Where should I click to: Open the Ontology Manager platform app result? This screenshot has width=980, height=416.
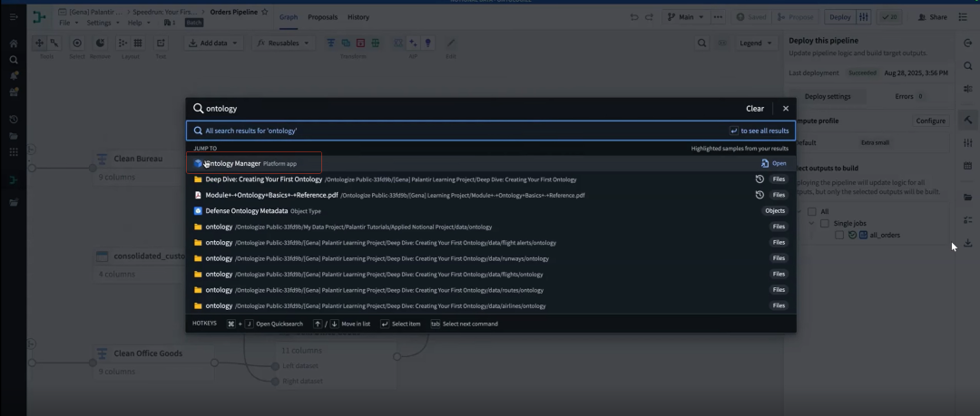[491, 164]
